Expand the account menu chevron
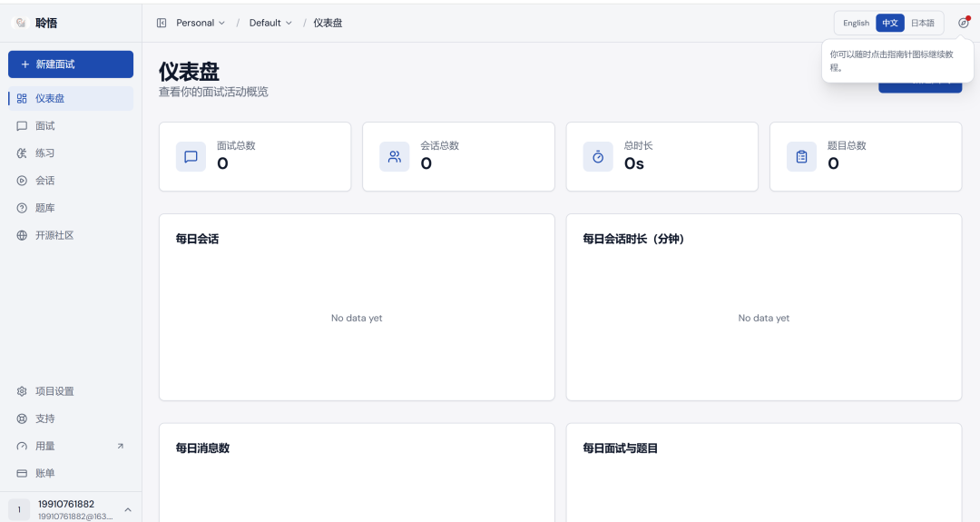The image size is (980, 522). click(128, 510)
